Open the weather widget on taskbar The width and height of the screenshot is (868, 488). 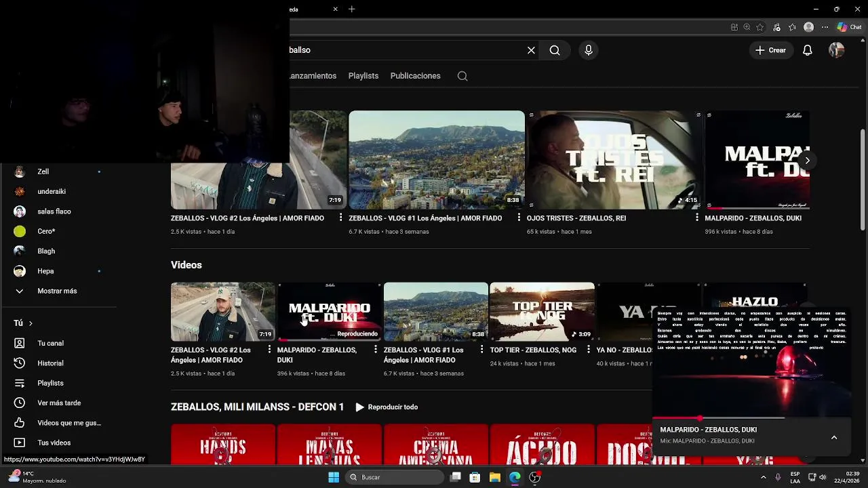coord(37,477)
